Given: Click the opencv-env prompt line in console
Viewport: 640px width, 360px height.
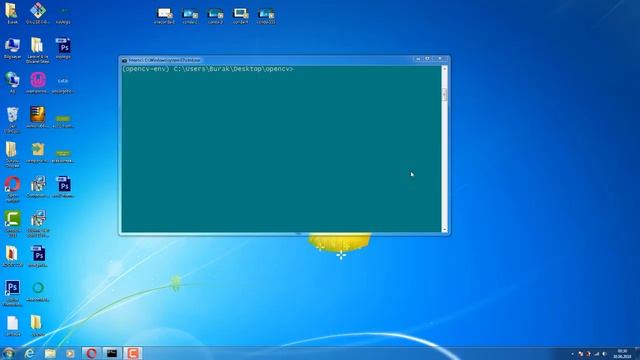Looking at the screenshot, I should point(208,69).
